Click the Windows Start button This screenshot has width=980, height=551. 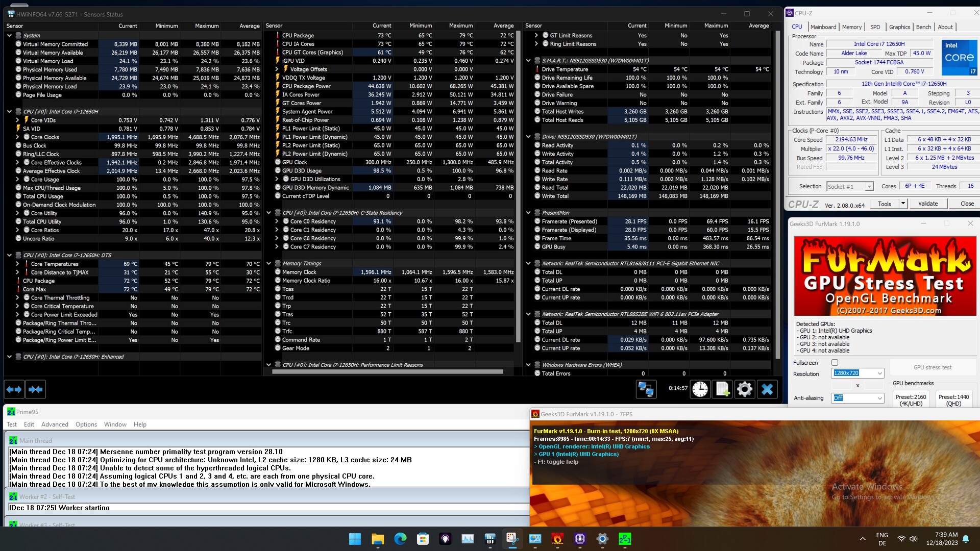click(355, 539)
